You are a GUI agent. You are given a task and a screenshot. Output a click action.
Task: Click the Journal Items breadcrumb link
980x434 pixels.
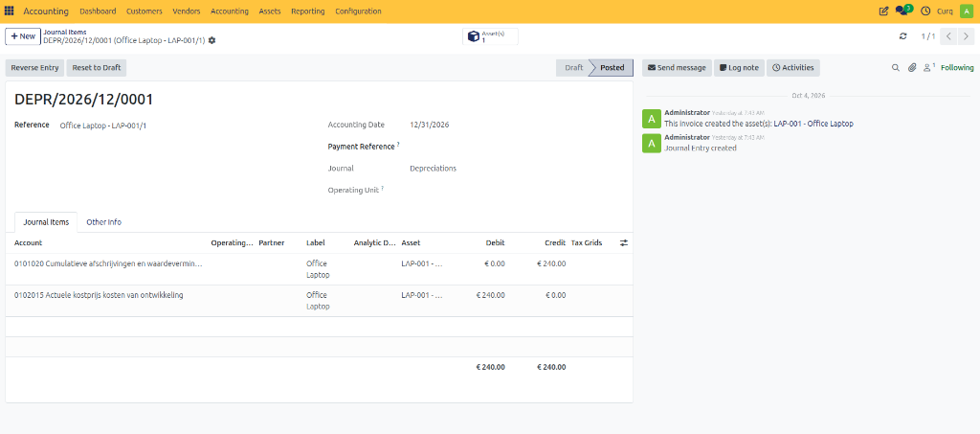[65, 32]
